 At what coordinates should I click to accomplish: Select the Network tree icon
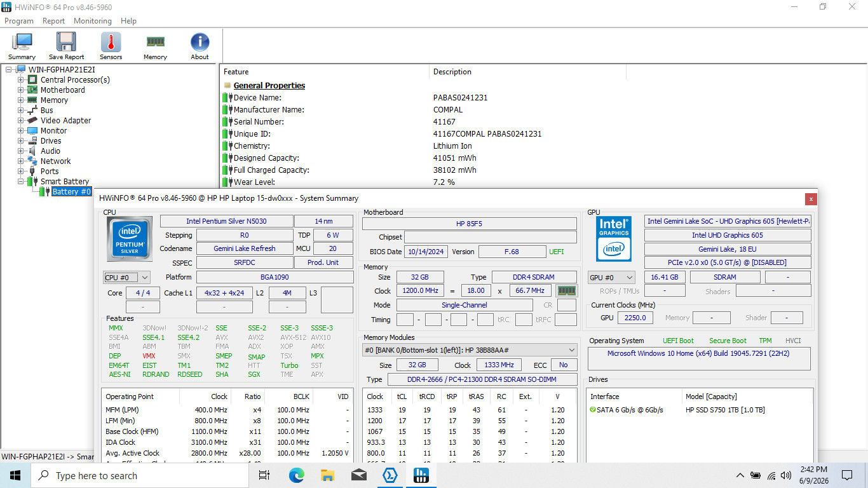point(32,161)
